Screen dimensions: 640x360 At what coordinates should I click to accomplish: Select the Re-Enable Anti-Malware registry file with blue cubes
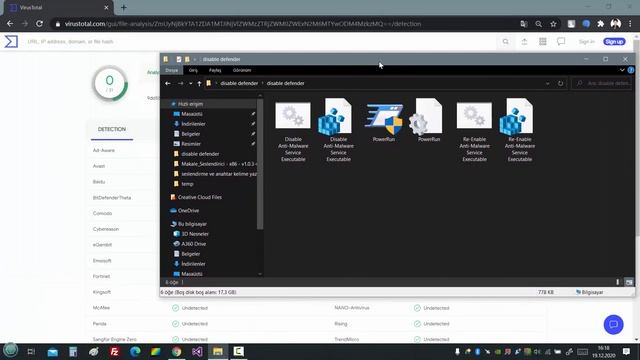click(520, 131)
